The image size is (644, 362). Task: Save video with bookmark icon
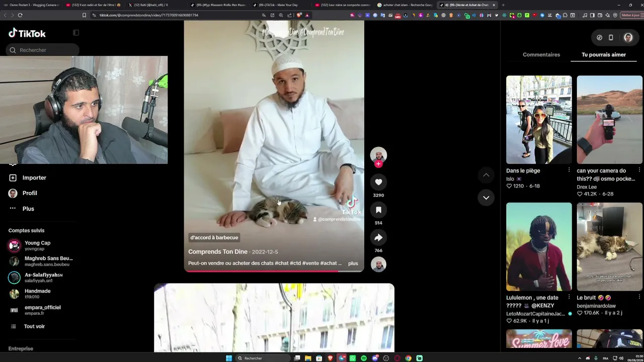coord(378,210)
